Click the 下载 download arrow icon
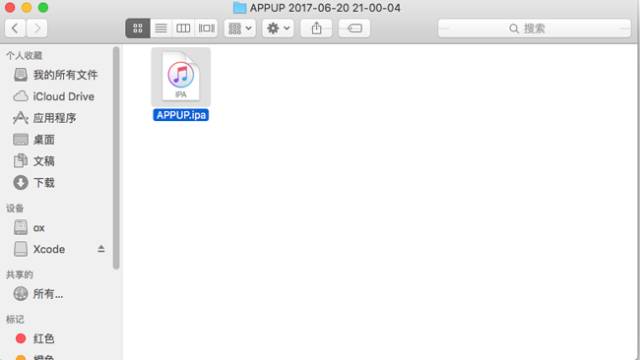The width and height of the screenshot is (640, 360). pos(20,183)
